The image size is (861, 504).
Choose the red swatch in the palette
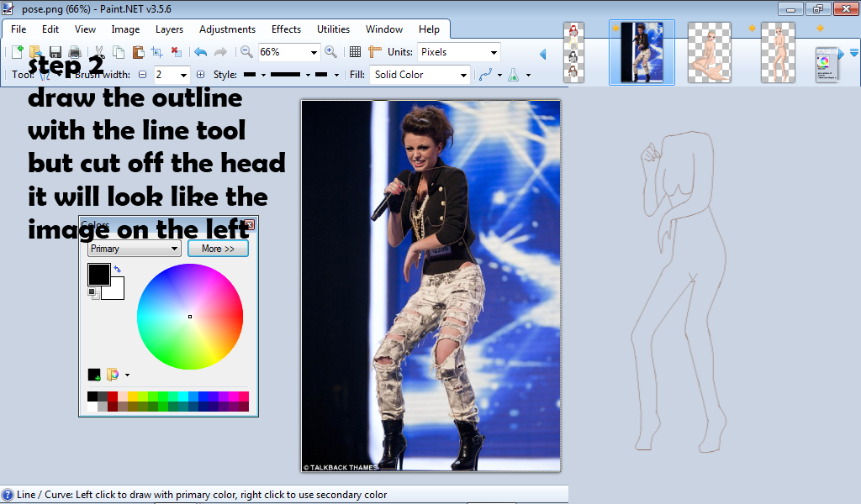[x=113, y=396]
